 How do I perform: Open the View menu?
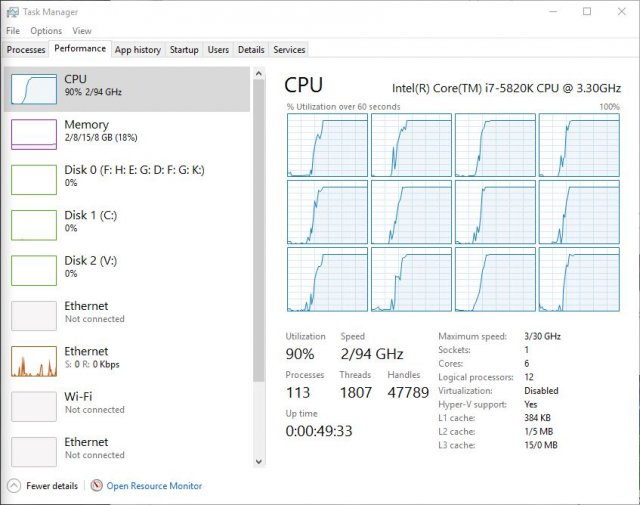81,31
